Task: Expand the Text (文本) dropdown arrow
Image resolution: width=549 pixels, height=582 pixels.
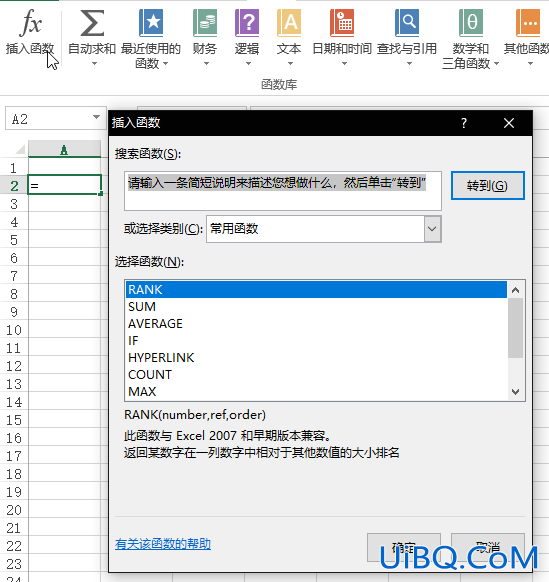Action: coord(290,64)
